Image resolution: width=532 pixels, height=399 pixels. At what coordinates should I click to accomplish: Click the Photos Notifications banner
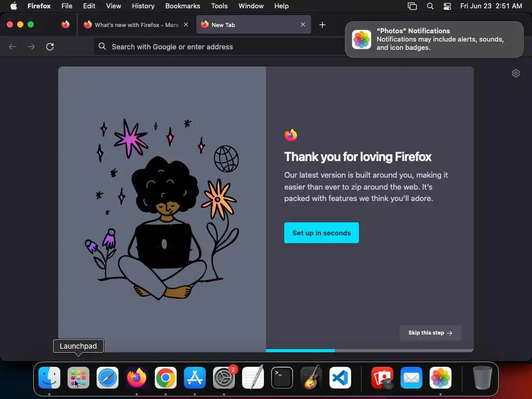coord(434,39)
